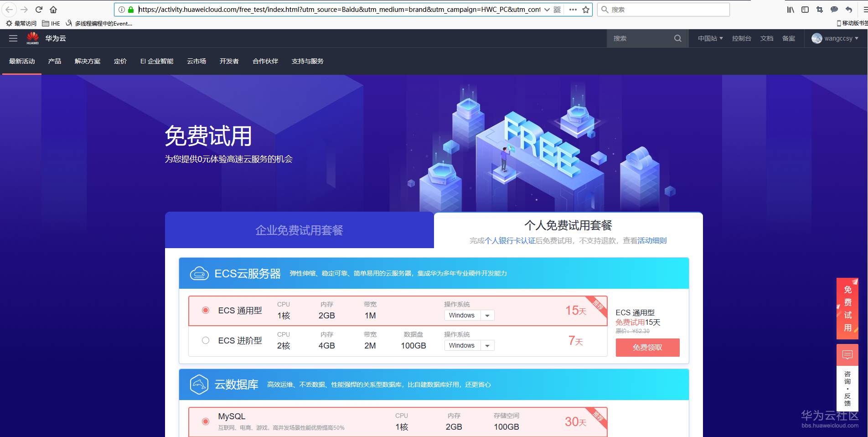Open the 备案 header link

point(789,38)
